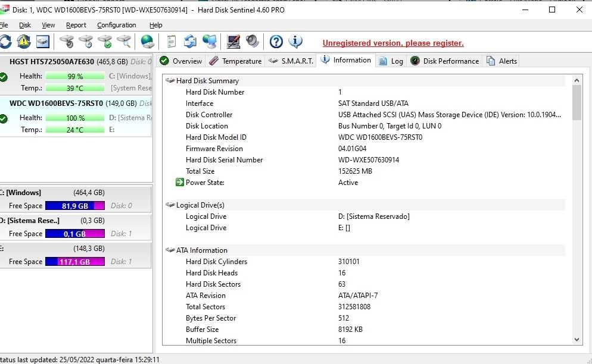Click the Power State green arrow icon
592x364 pixels.
point(180,183)
